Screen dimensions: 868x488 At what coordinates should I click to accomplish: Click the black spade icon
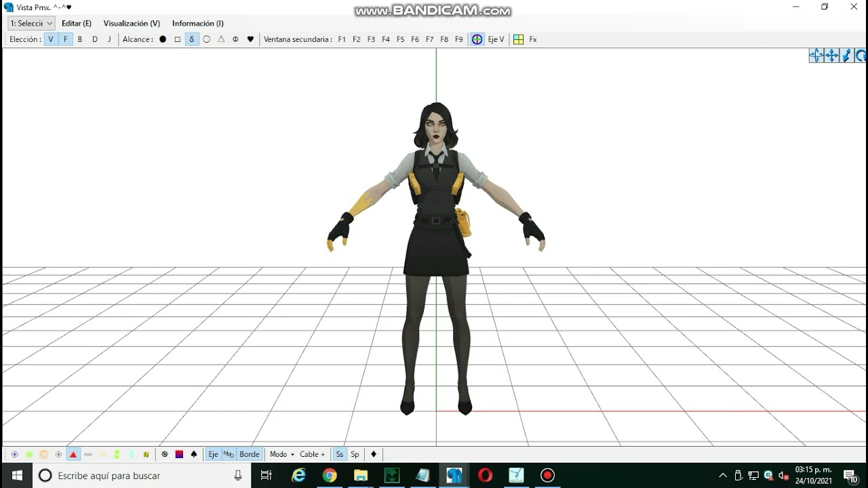[x=194, y=454]
